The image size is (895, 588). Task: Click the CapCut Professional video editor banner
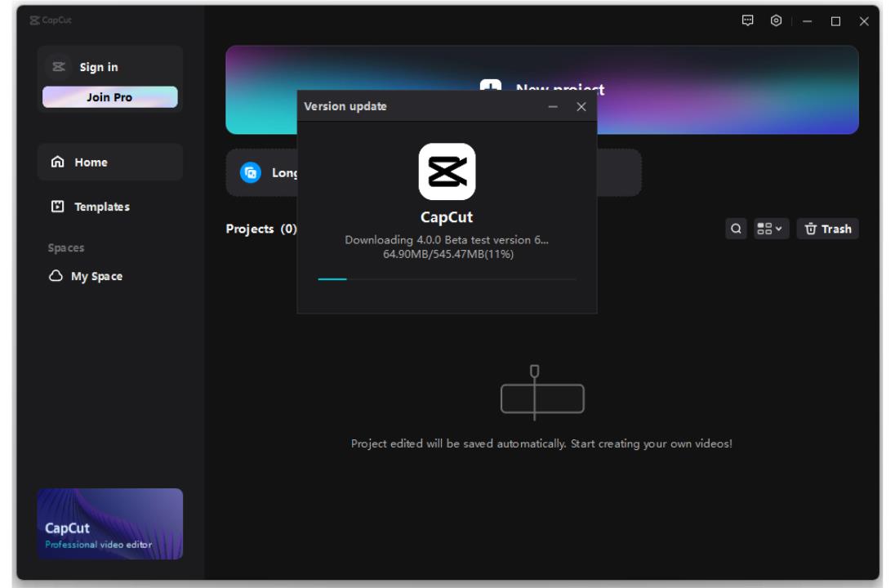(110, 523)
